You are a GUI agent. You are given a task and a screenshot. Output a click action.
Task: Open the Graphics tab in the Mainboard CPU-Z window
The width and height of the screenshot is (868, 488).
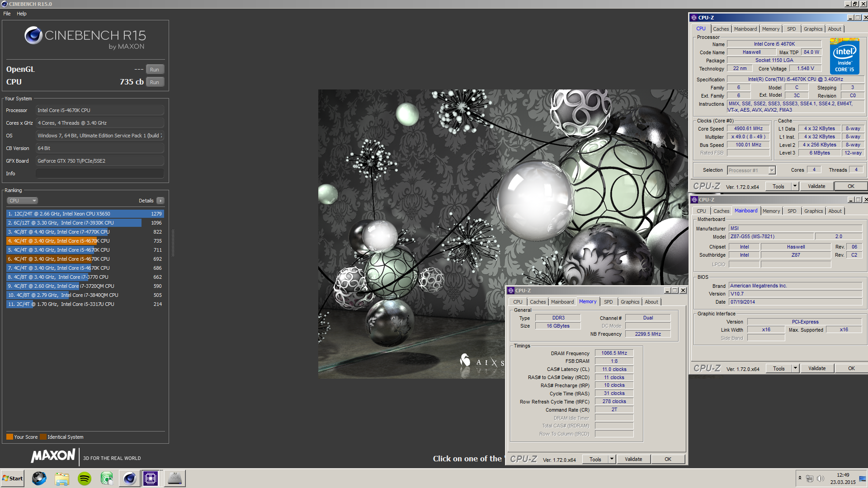(x=814, y=211)
